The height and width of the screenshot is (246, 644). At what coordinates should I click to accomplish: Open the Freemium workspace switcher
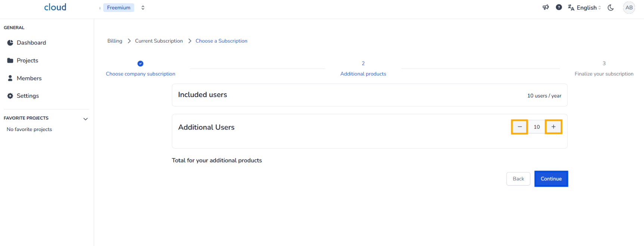pyautogui.click(x=124, y=7)
